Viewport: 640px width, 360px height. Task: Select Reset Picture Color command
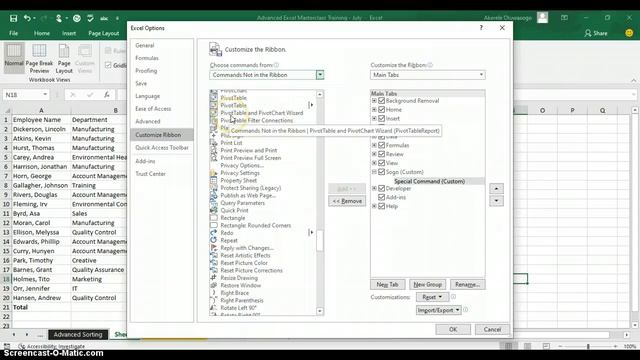pyautogui.click(x=244, y=263)
